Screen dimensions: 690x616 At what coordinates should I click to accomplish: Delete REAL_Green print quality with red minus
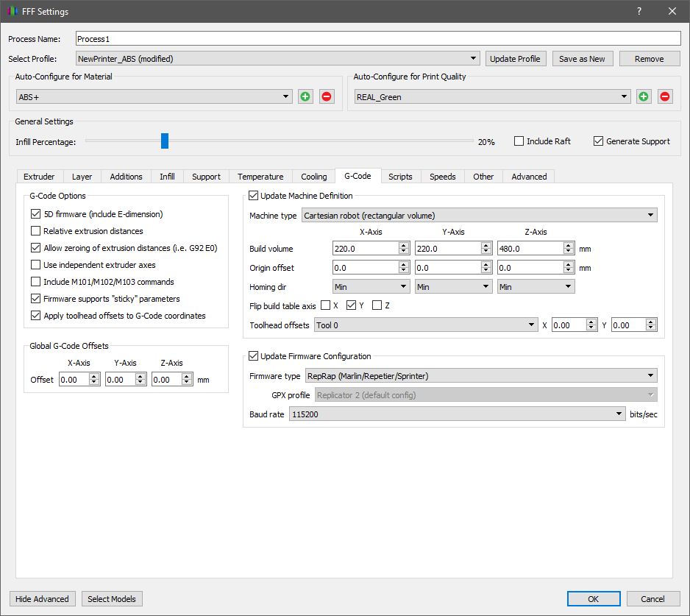664,96
